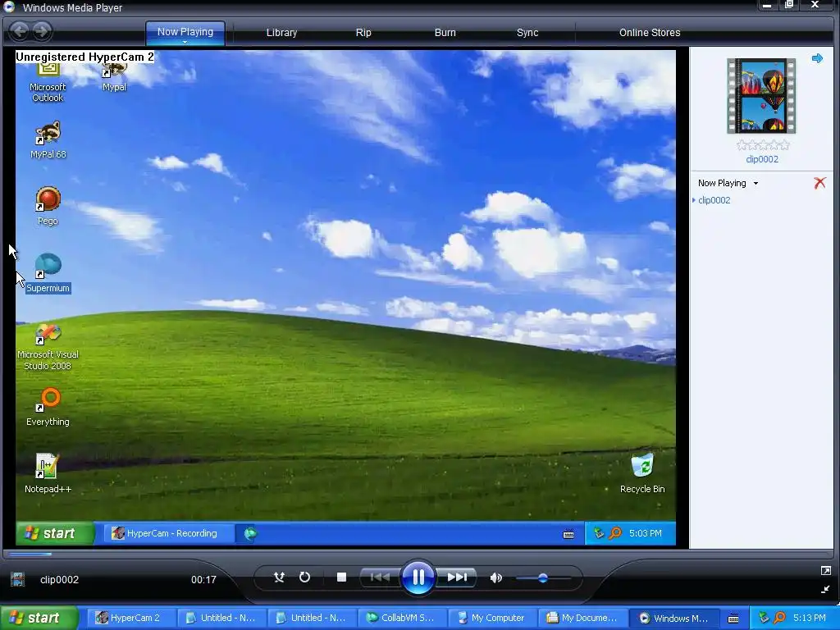Viewport: 840px width, 630px height.
Task: Open the Rip tab
Action: (363, 33)
